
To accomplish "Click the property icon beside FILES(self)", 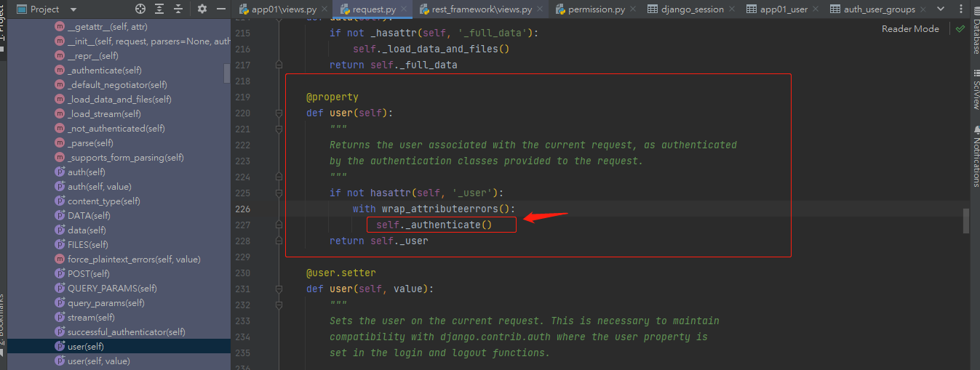I will click(60, 244).
